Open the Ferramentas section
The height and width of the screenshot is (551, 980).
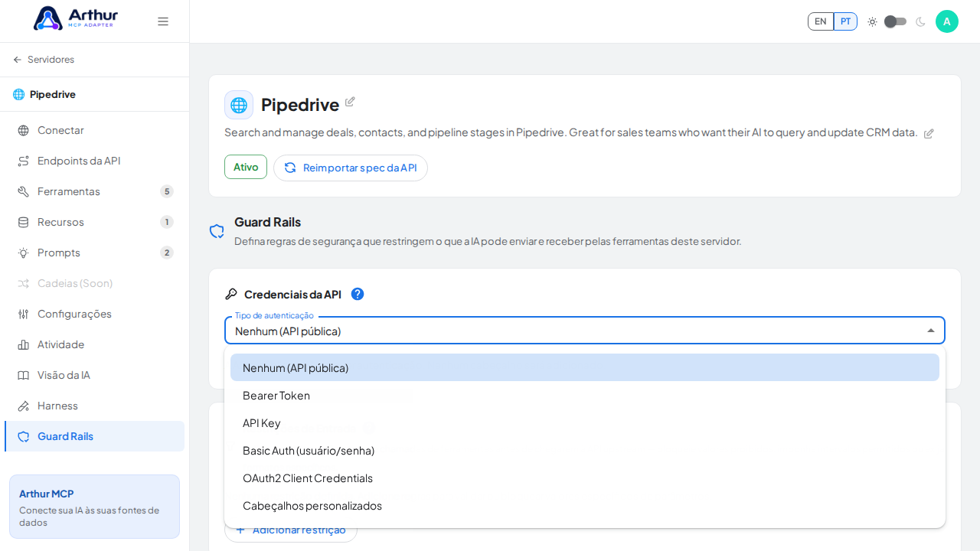tap(94, 191)
